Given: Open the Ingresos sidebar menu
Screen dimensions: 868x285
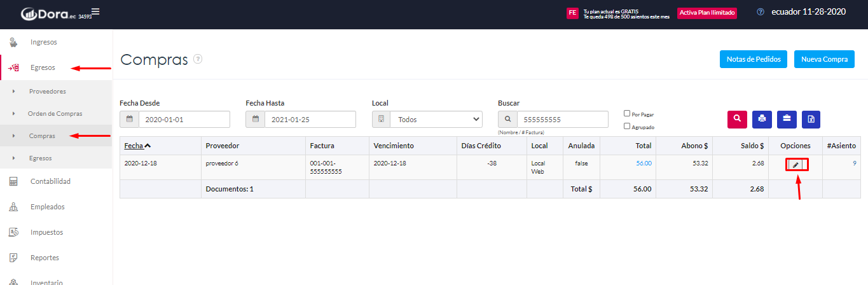Looking at the screenshot, I should 44,42.
